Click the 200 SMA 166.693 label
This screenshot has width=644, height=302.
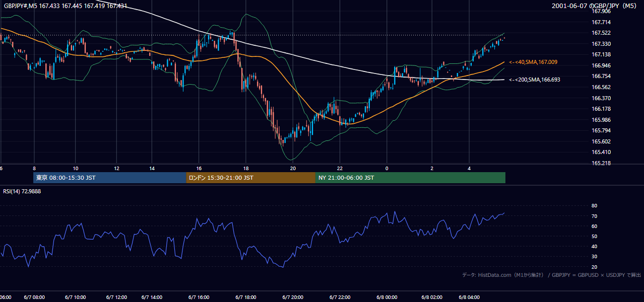pos(535,80)
